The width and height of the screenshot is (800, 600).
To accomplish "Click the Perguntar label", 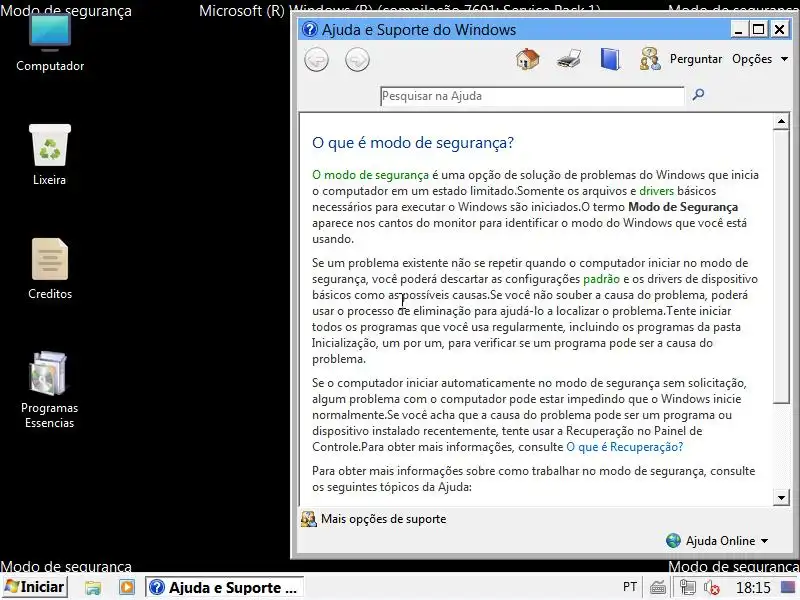I will click(696, 59).
